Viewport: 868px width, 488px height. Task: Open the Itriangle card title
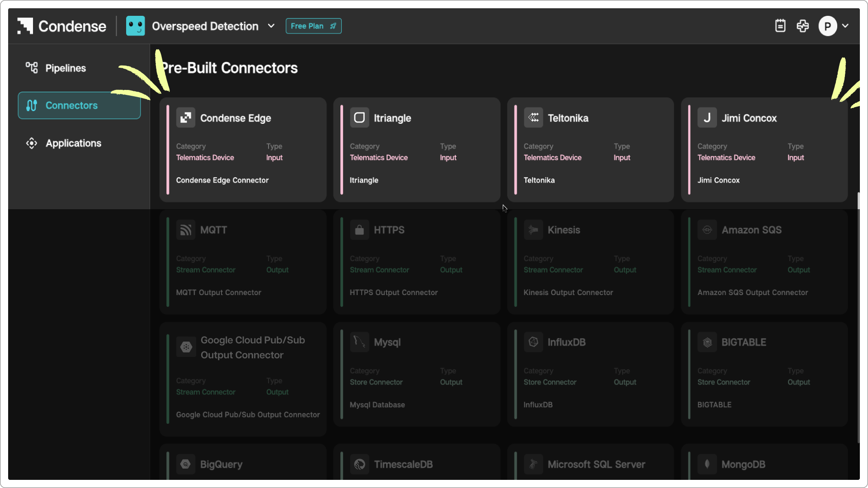point(392,118)
